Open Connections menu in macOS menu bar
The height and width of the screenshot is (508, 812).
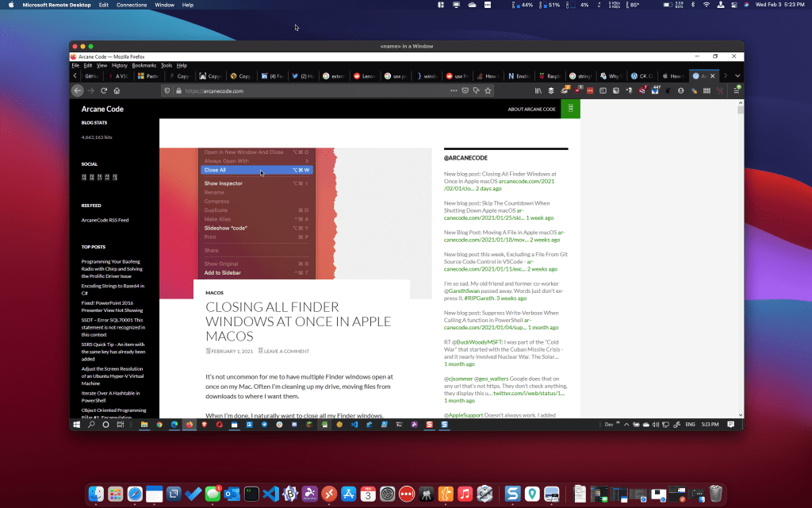(131, 5)
